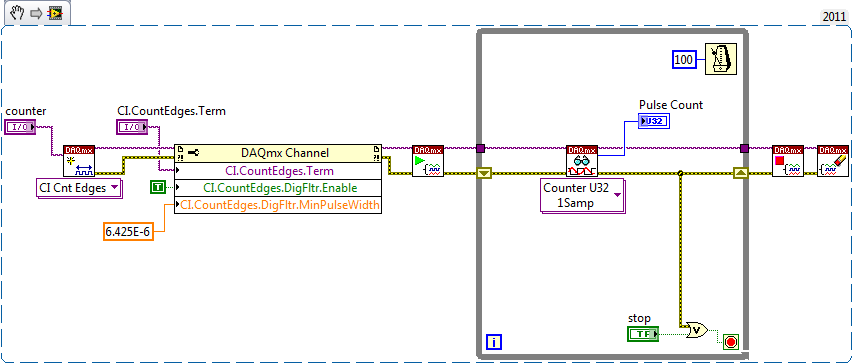
Task: Click the stop label text
Action: tap(639, 318)
